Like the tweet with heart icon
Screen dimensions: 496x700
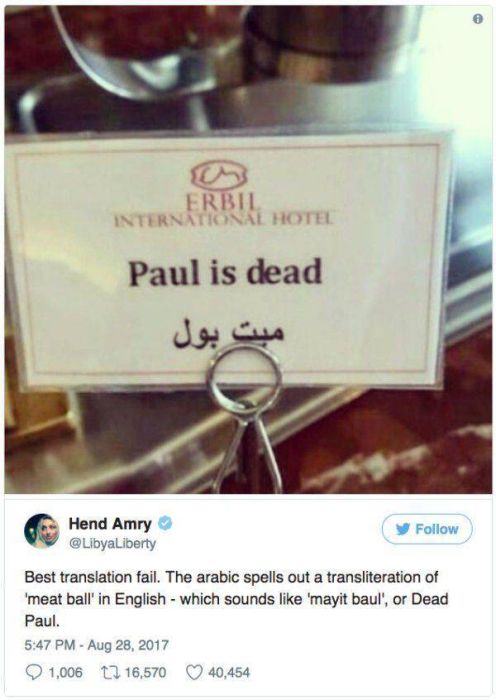pyautogui.click(x=194, y=672)
